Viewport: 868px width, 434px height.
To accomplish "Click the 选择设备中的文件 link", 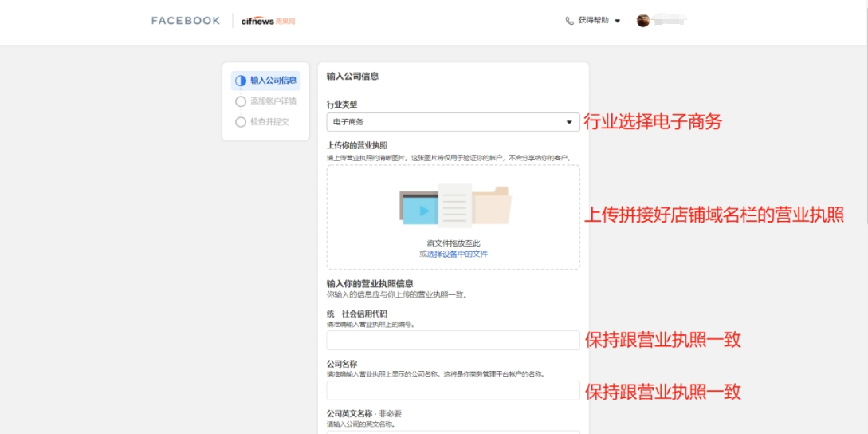I will (457, 254).
